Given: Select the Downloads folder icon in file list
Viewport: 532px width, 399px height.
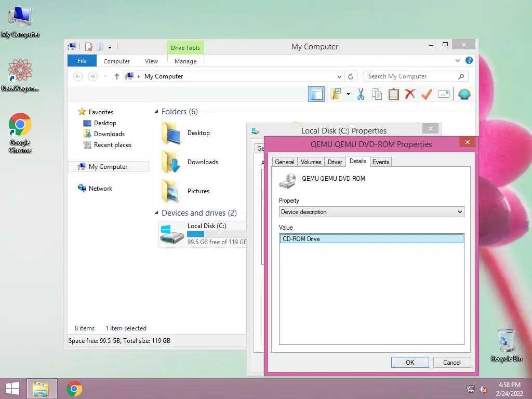Looking at the screenshot, I should click(x=171, y=162).
